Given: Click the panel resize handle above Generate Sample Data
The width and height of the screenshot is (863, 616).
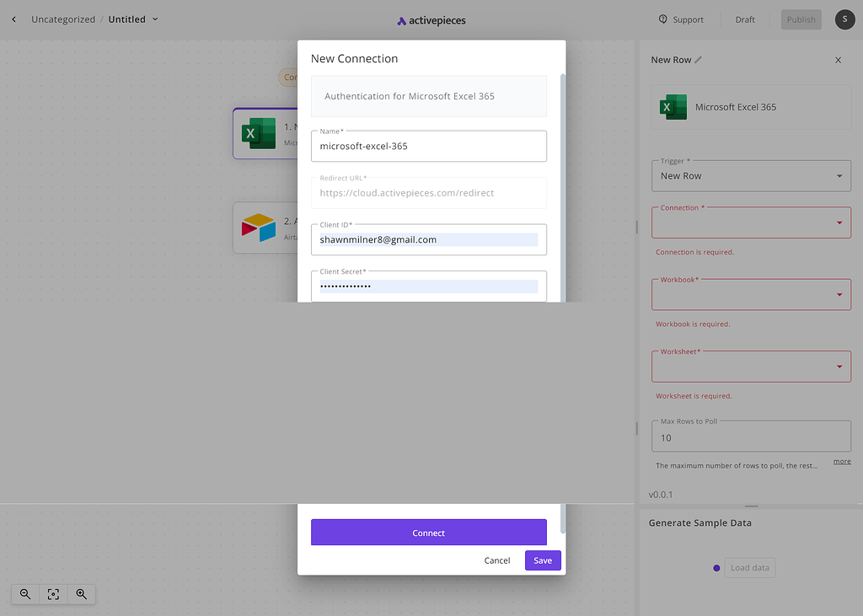Looking at the screenshot, I should click(x=751, y=506).
